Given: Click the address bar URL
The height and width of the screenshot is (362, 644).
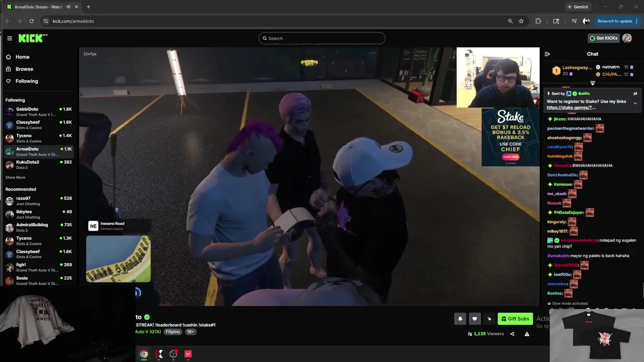Looking at the screenshot, I should (73, 21).
